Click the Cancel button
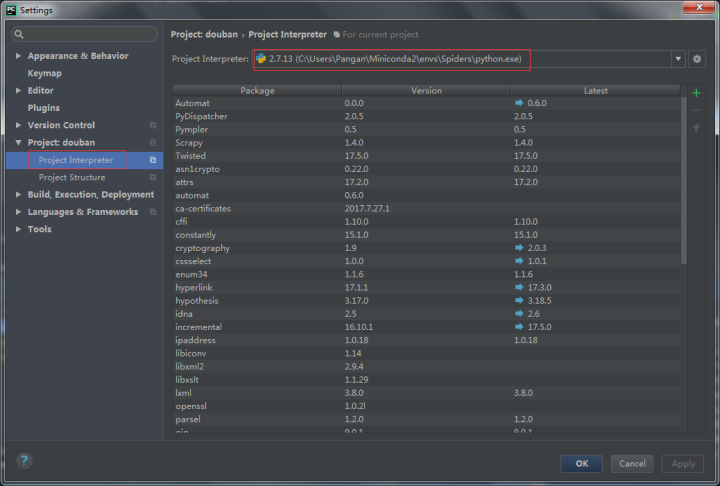Screen dimensions: 720x486 coord(632,463)
